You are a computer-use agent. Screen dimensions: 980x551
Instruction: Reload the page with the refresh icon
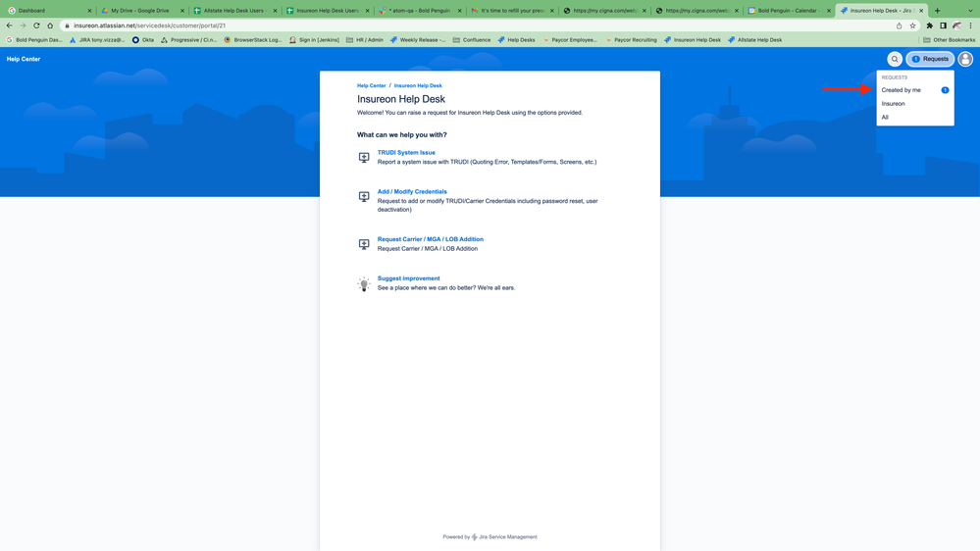[x=36, y=25]
